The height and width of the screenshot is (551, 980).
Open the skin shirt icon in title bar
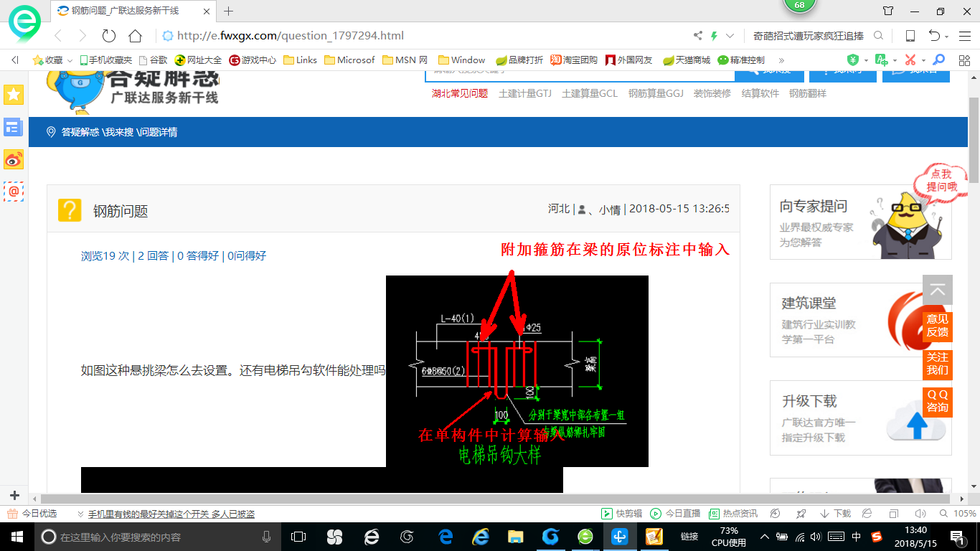[888, 11]
